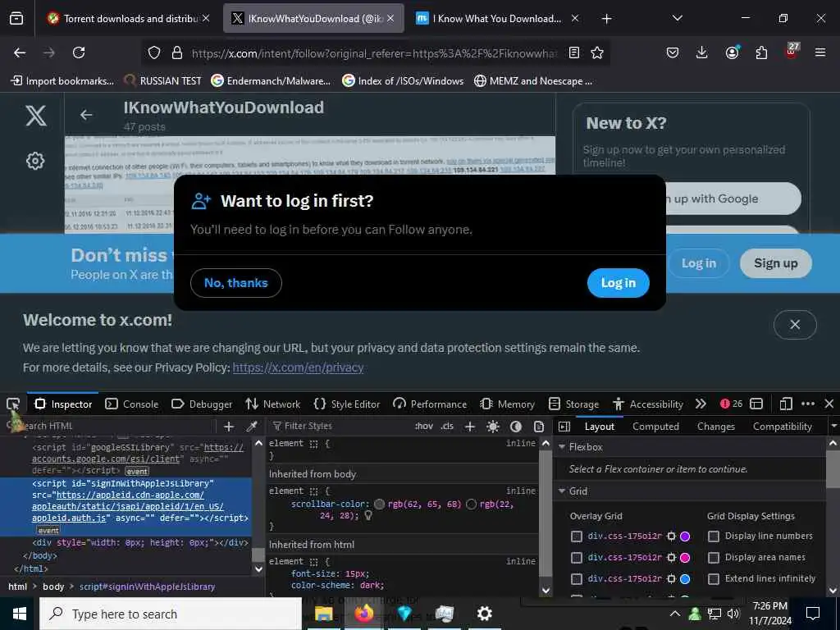Reload the page with the refresh icon
The image size is (840, 630).
tap(79, 52)
